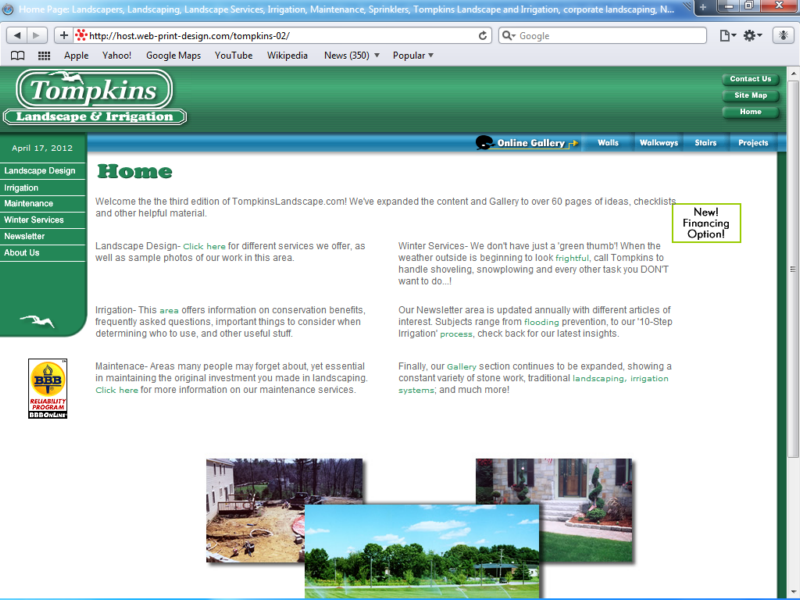Click the sprinkler field photo
The height and width of the screenshot is (600, 800).
coord(422,551)
